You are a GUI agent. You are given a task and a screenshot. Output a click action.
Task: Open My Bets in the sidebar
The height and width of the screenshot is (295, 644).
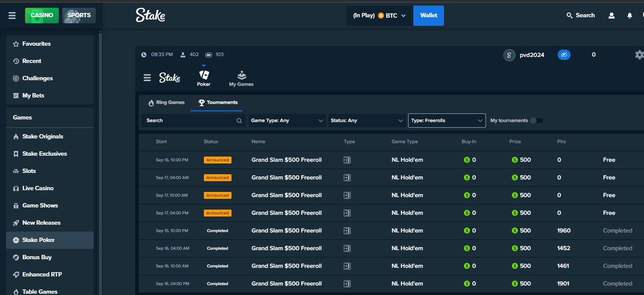50,96
